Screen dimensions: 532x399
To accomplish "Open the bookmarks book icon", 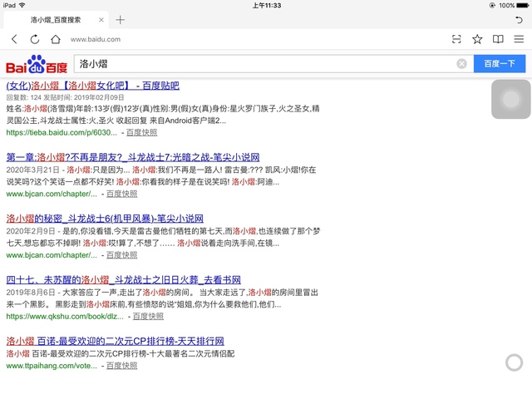I will pyautogui.click(x=498, y=39).
